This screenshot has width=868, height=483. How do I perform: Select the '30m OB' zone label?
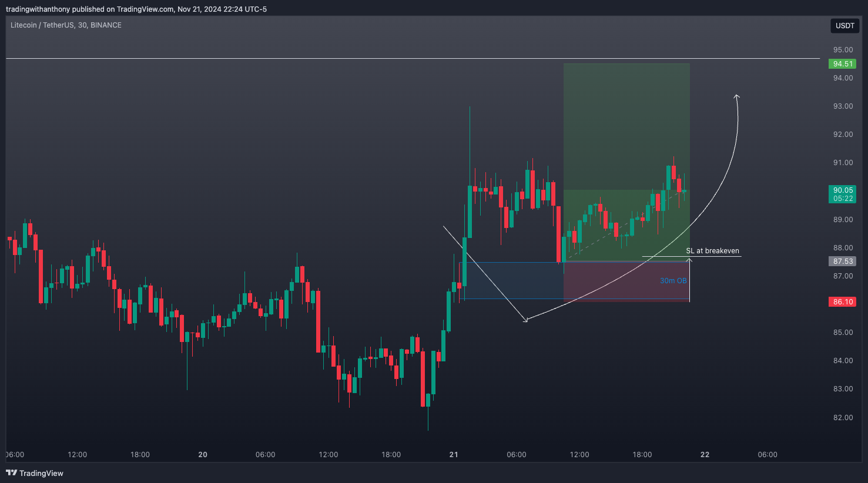pos(673,281)
